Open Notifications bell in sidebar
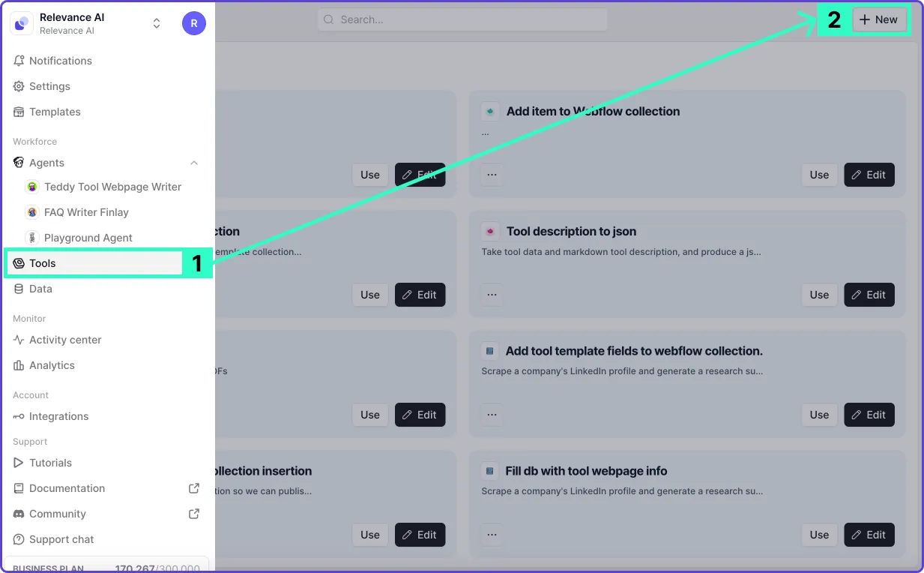 coord(19,61)
